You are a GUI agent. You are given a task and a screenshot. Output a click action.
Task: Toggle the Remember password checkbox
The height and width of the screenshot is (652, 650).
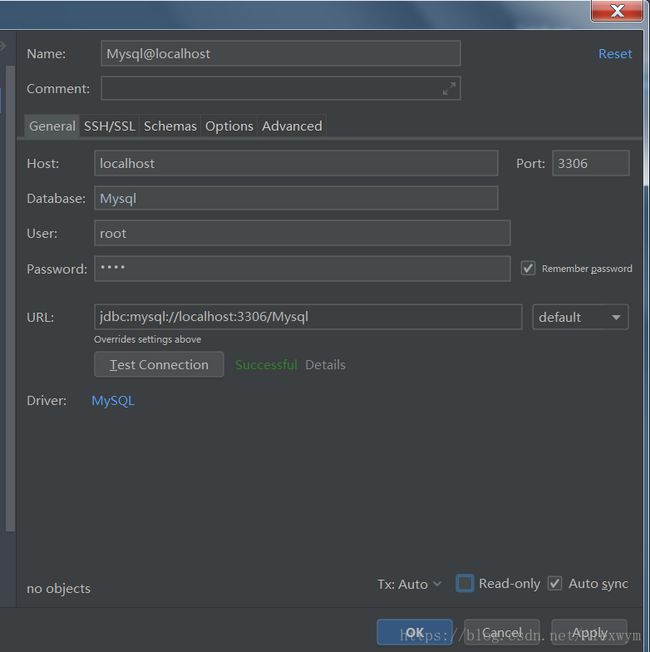pyautogui.click(x=528, y=268)
